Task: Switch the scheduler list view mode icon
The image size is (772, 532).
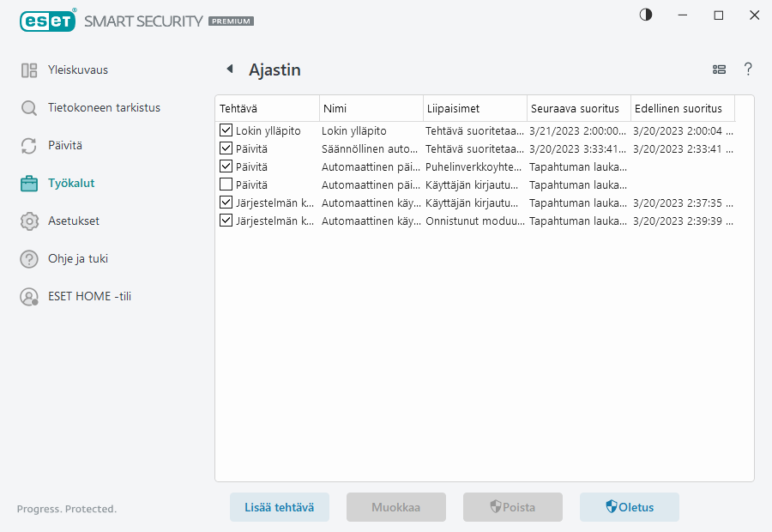Action: click(x=719, y=70)
